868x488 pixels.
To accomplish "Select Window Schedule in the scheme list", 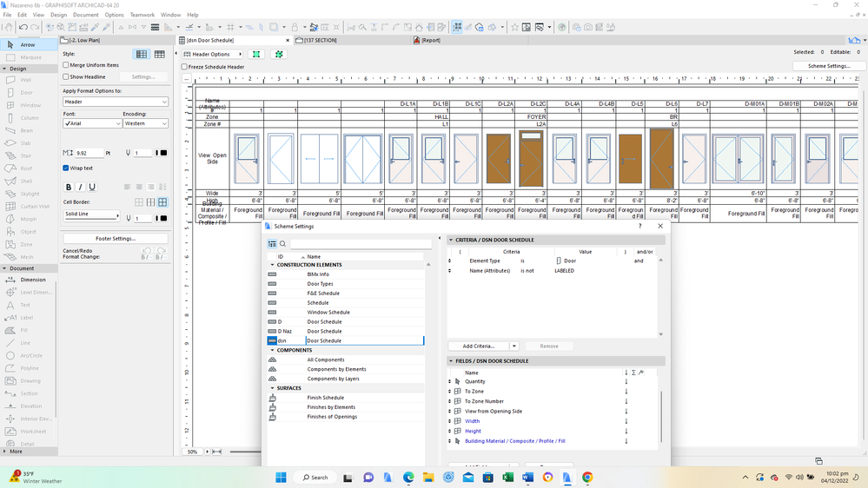I will 328,313.
